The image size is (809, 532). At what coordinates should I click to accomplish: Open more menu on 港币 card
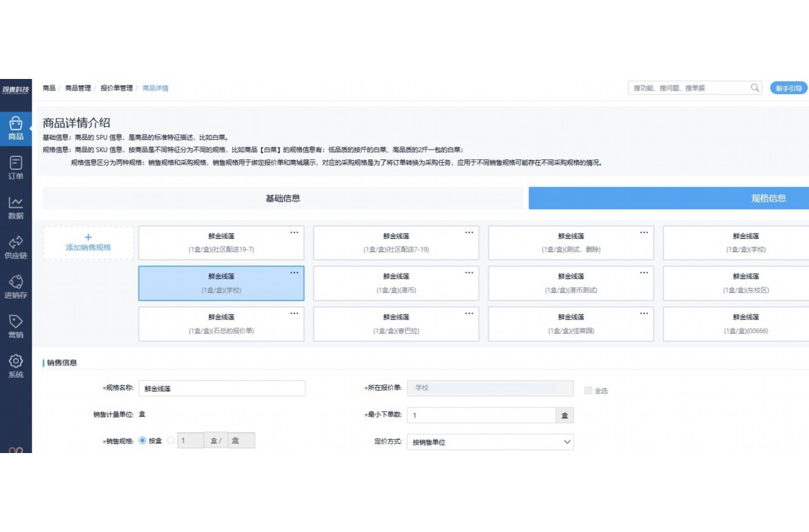click(469, 273)
